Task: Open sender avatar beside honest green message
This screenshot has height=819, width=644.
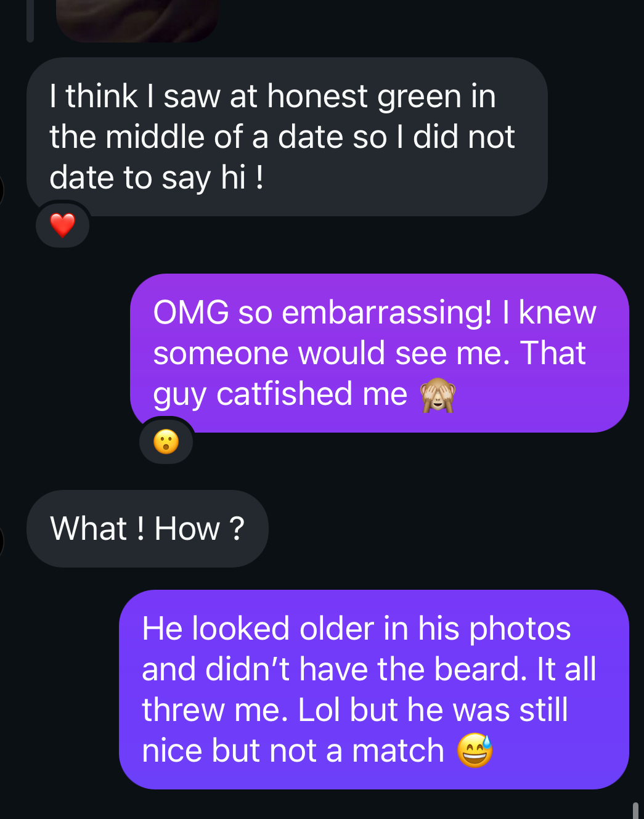Action: (1, 190)
